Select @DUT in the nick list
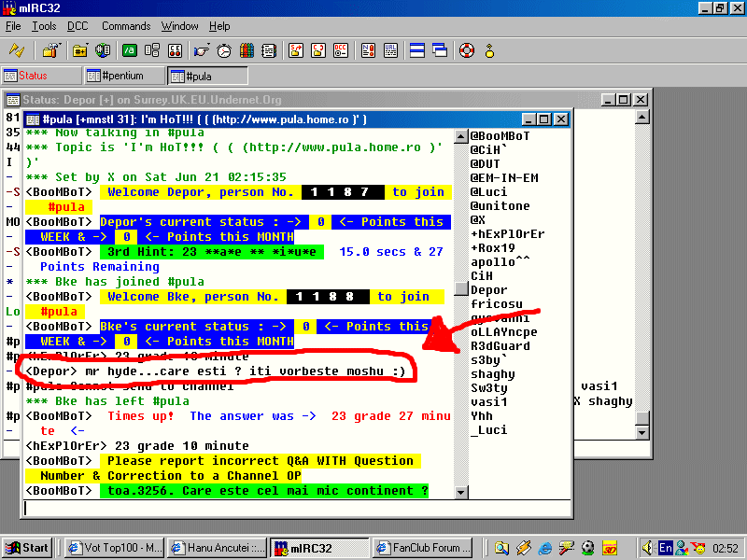Screen dimensions: 747x560 coord(485,164)
